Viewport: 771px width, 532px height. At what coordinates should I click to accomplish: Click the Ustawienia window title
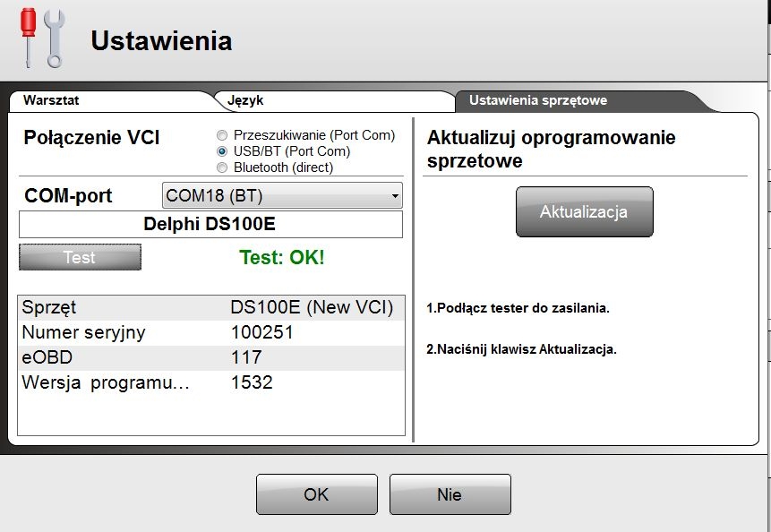(x=161, y=41)
